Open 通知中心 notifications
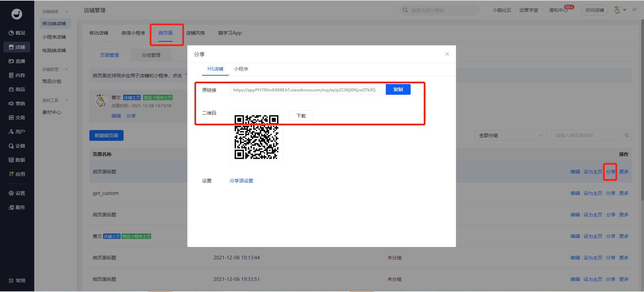The image size is (644, 292). pyautogui.click(x=558, y=10)
